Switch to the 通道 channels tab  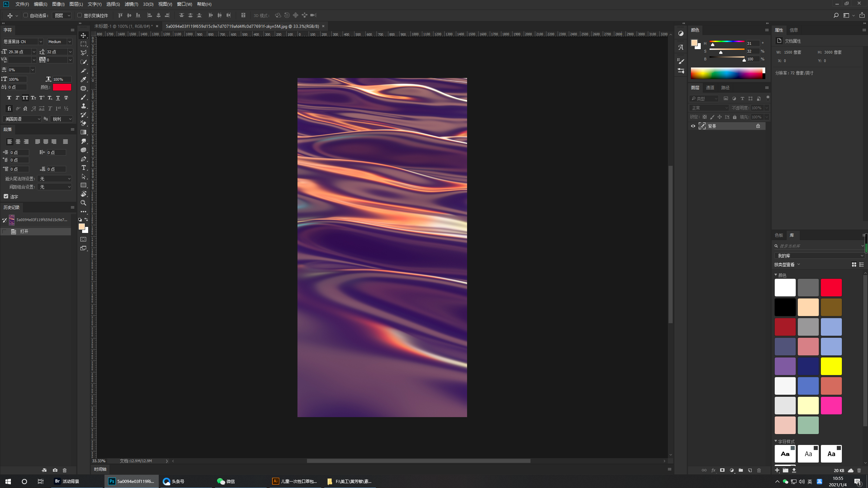tap(710, 87)
